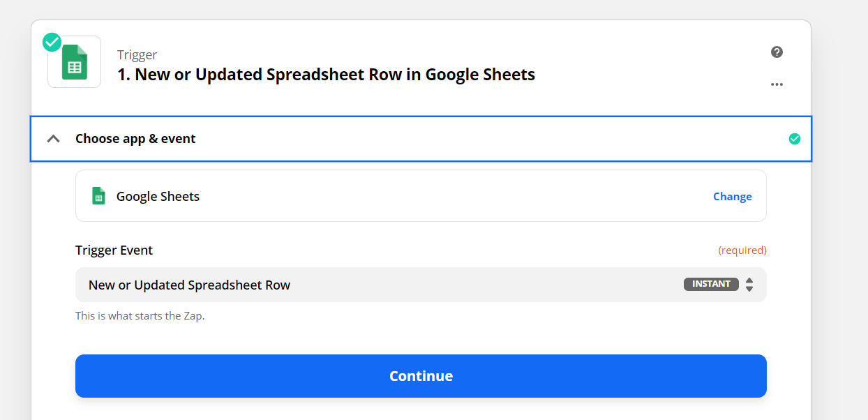The width and height of the screenshot is (868, 420).
Task: Click the green completed status check icon
Action: [x=794, y=139]
